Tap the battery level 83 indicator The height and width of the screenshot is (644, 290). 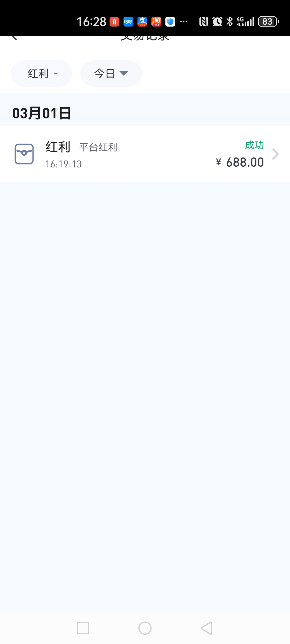(269, 21)
